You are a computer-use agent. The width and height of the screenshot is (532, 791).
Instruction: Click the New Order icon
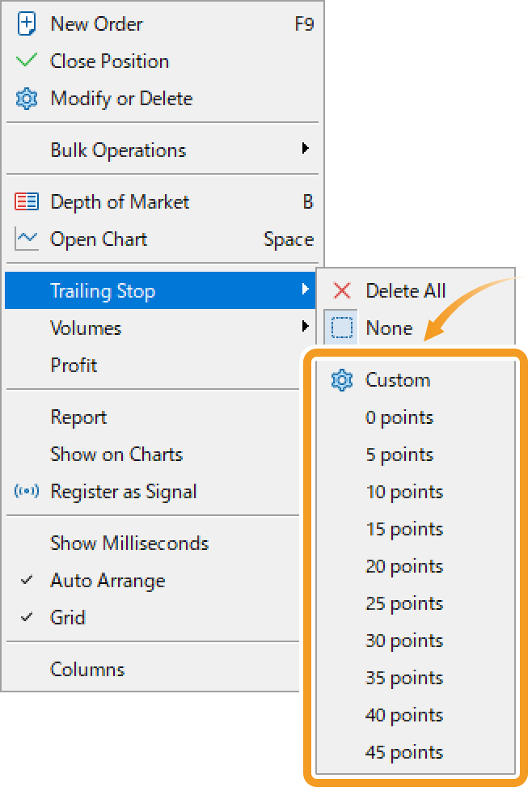click(x=25, y=23)
